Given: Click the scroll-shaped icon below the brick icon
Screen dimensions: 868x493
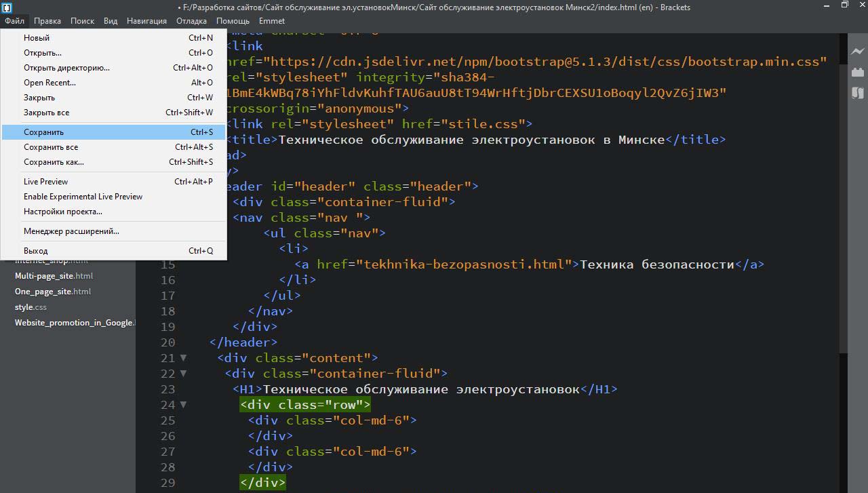Looking at the screenshot, I should click(857, 92).
